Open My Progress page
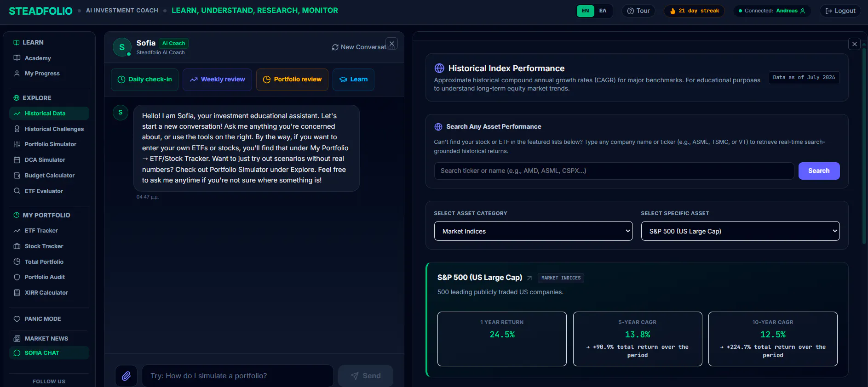Screen dimensions: 868x387 click(49, 74)
